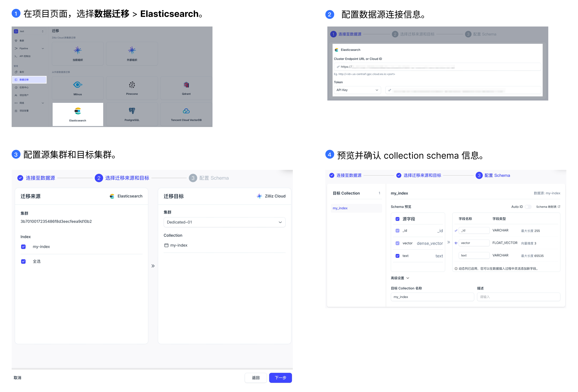
Task: Click the vector icon beside the vector field name
Action: point(456,243)
